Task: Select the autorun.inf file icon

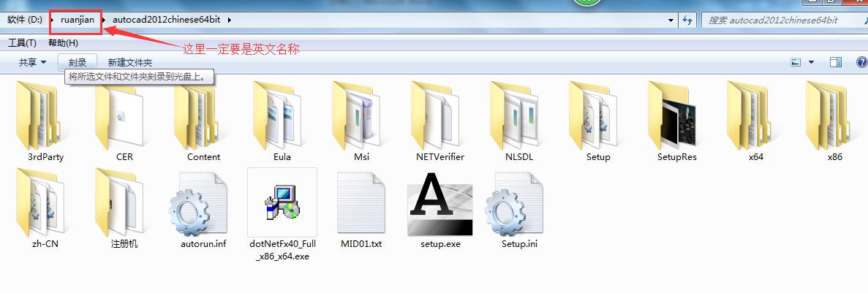Action: click(x=198, y=203)
